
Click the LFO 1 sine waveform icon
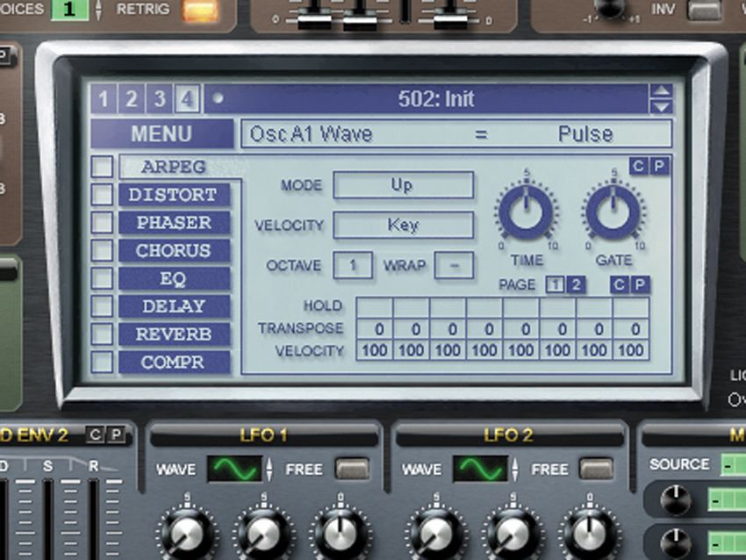(x=235, y=469)
